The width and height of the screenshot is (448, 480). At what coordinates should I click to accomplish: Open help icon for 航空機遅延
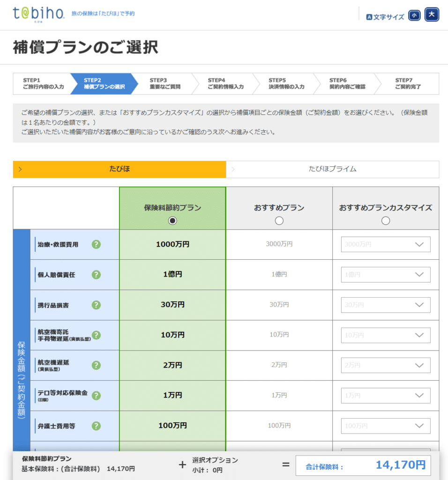(96, 365)
